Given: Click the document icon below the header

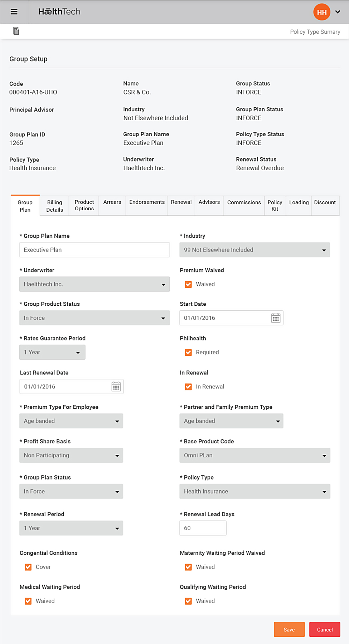Looking at the screenshot, I should click(16, 31).
